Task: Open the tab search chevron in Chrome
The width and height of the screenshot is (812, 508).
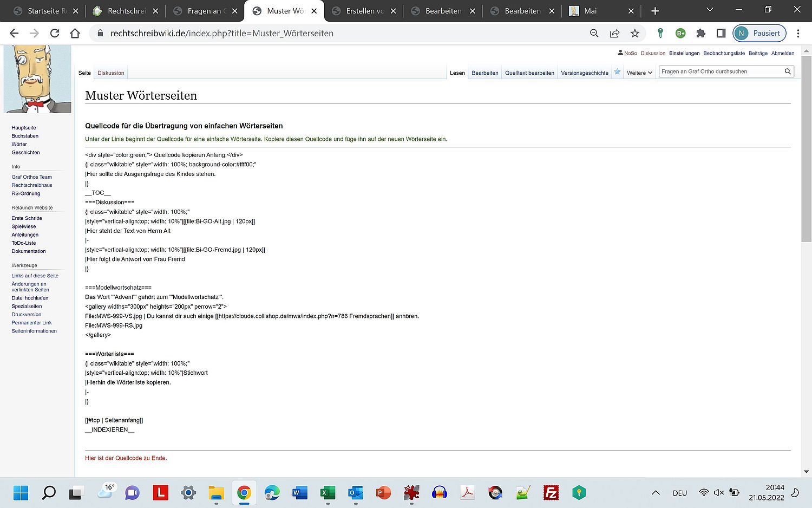Action: point(710,10)
